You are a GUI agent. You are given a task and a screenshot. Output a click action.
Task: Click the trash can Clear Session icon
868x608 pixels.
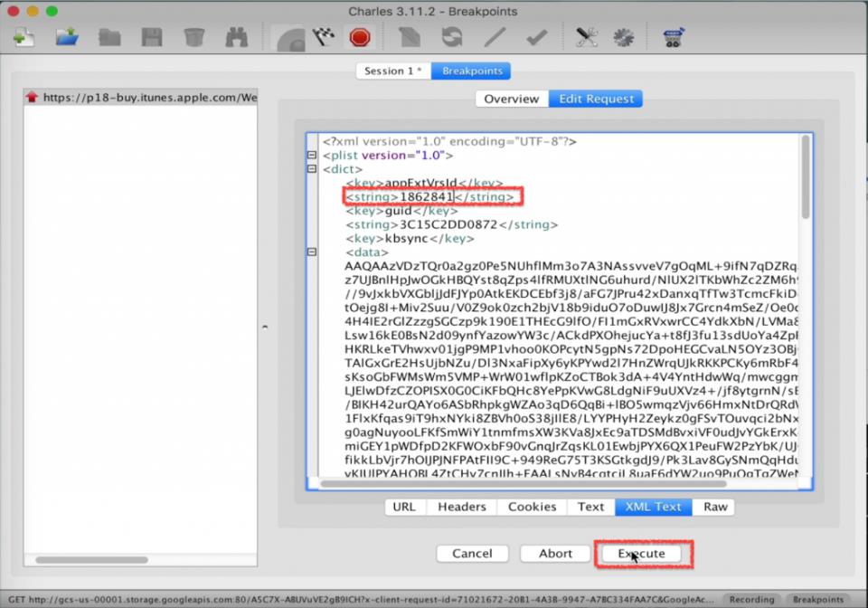(193, 38)
